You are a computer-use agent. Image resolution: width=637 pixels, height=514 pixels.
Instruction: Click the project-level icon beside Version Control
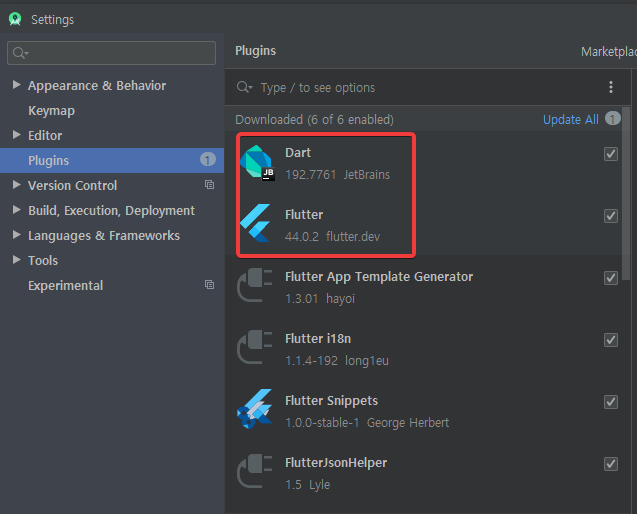[209, 184]
